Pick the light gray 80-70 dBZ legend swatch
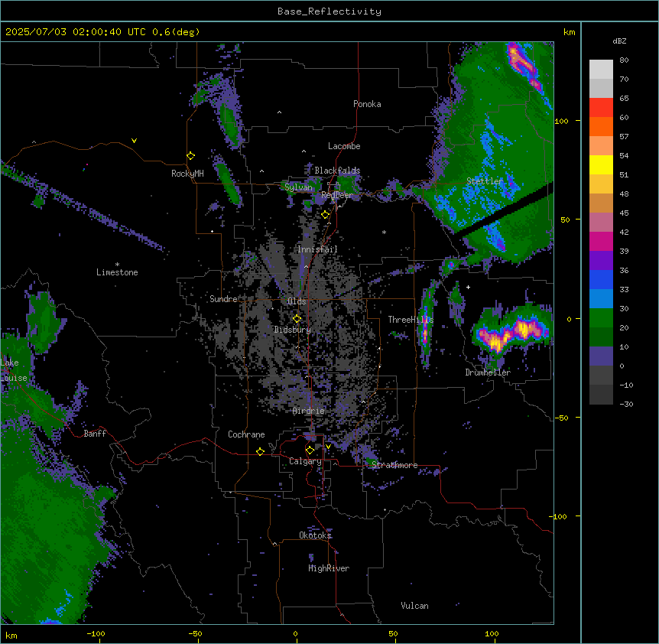 coord(601,70)
